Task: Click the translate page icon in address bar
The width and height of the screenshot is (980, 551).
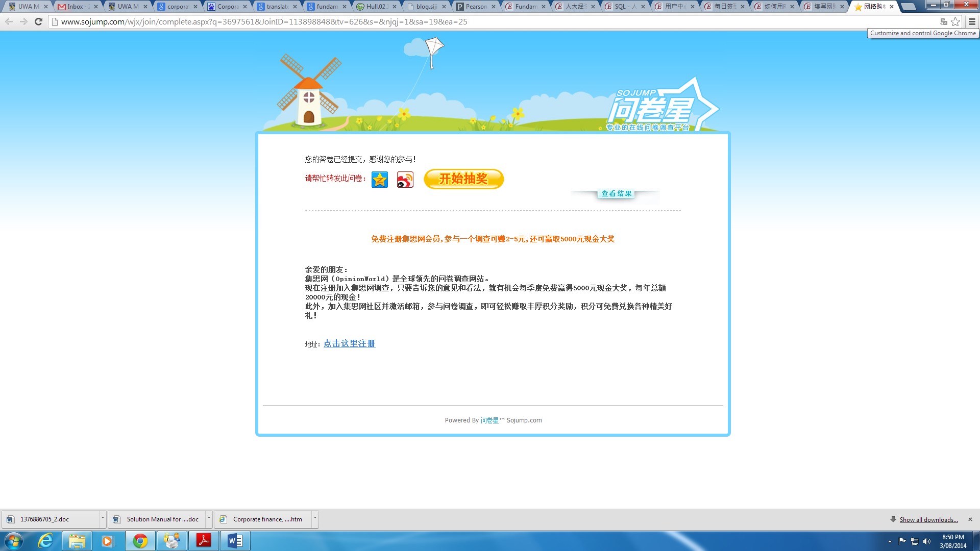Action: (x=944, y=21)
